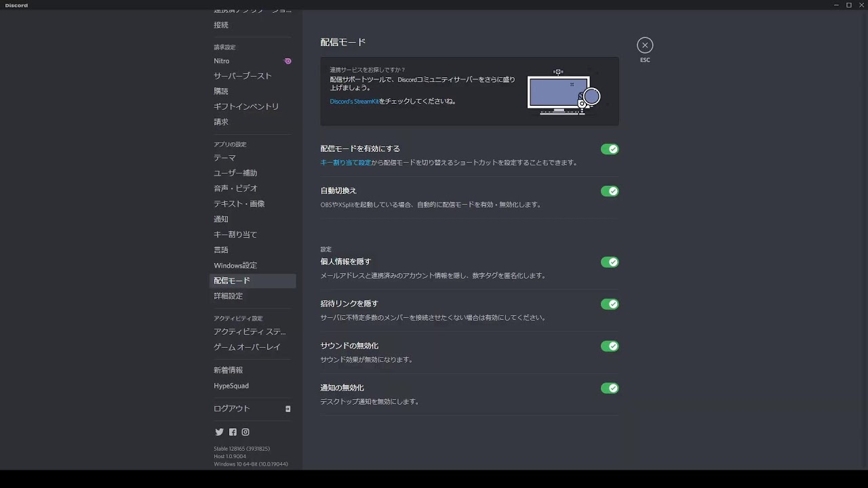The image size is (868, 488).
Task: Select 請求 under billing settings
Action: (252, 122)
